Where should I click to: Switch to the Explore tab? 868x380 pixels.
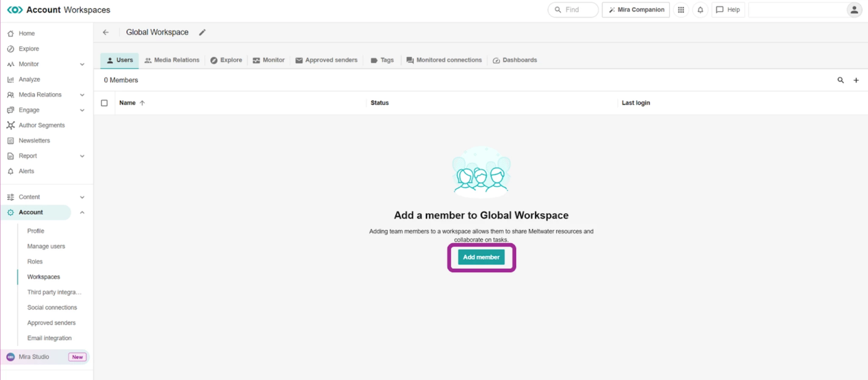(226, 60)
